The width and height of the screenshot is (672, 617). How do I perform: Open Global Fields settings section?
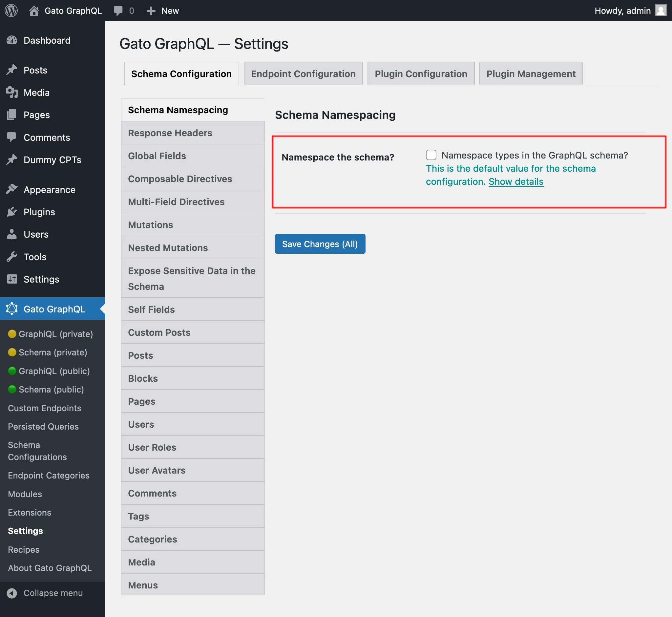[x=193, y=156]
